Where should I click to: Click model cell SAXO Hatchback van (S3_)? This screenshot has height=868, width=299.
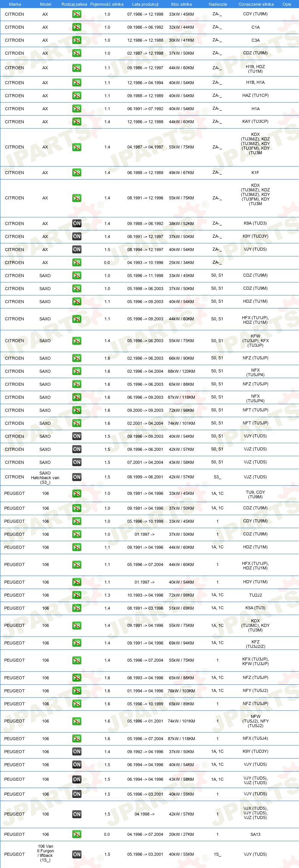coord(45,478)
